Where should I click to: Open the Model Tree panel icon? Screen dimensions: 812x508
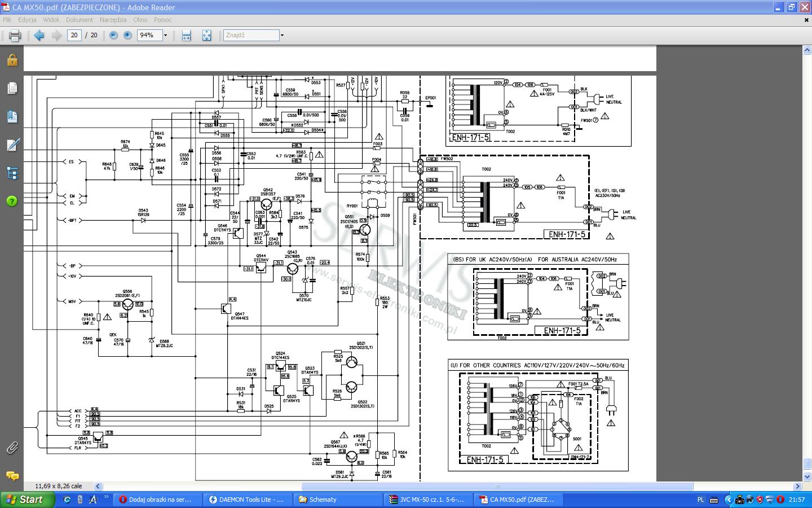pyautogui.click(x=12, y=173)
